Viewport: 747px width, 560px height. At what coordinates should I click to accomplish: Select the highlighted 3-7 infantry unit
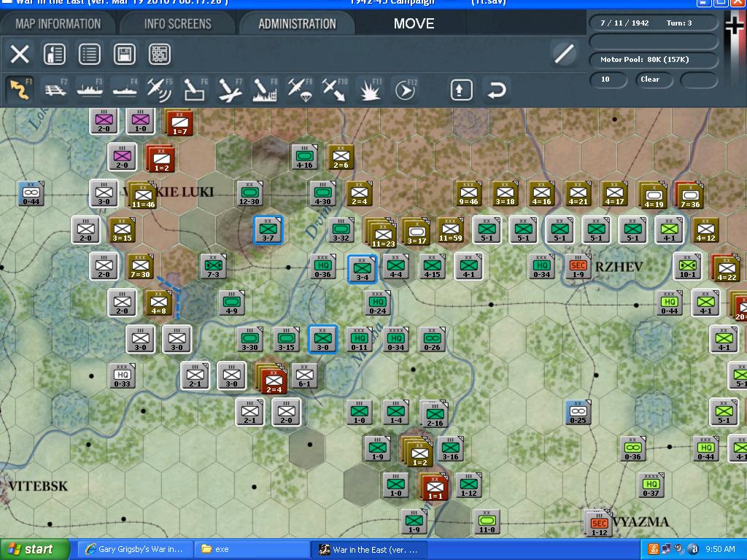click(x=268, y=230)
